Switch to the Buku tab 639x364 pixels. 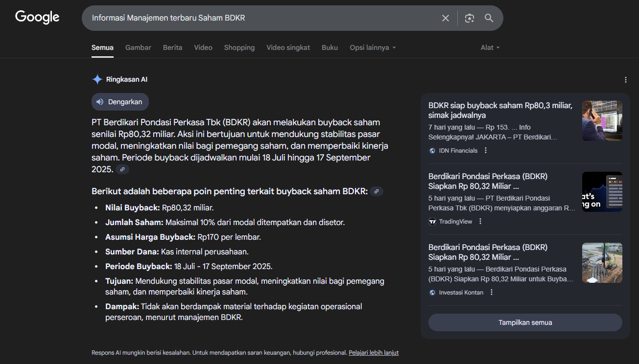[x=330, y=47]
